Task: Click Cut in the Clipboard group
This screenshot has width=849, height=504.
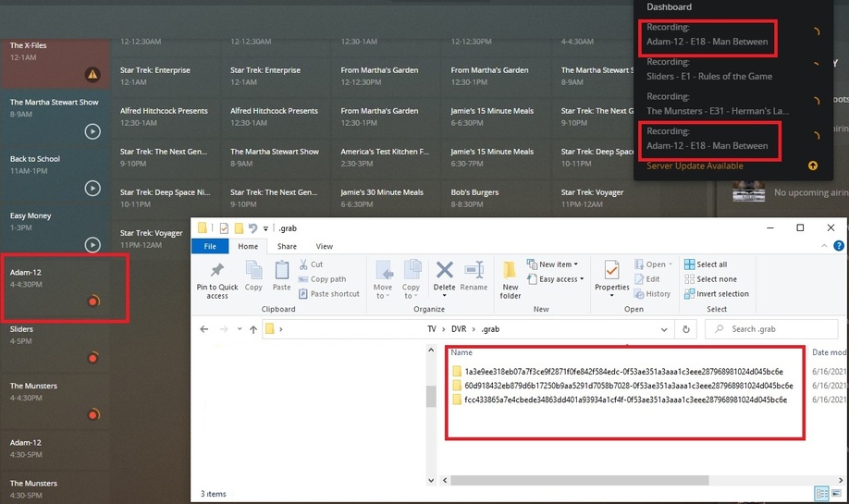Action: [311, 264]
